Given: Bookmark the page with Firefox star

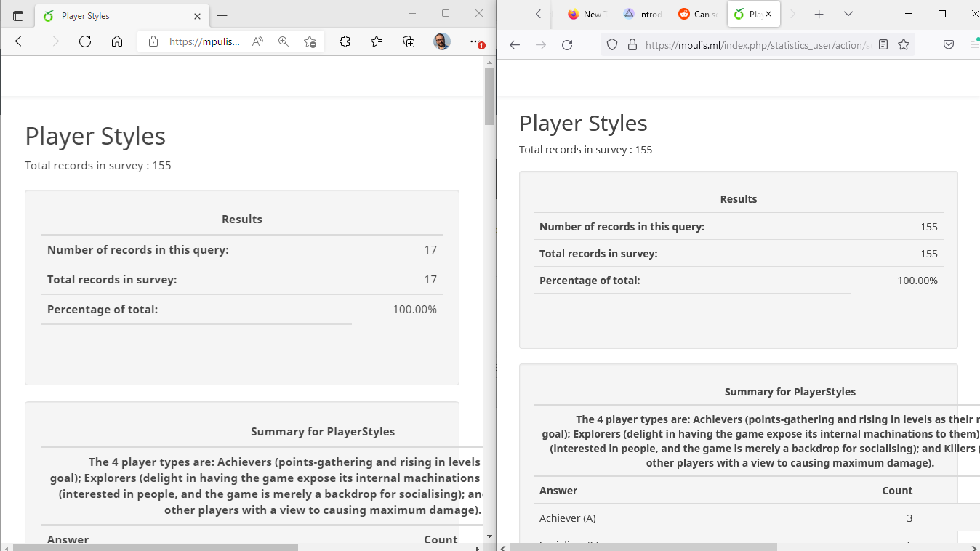Looking at the screenshot, I should point(904,44).
